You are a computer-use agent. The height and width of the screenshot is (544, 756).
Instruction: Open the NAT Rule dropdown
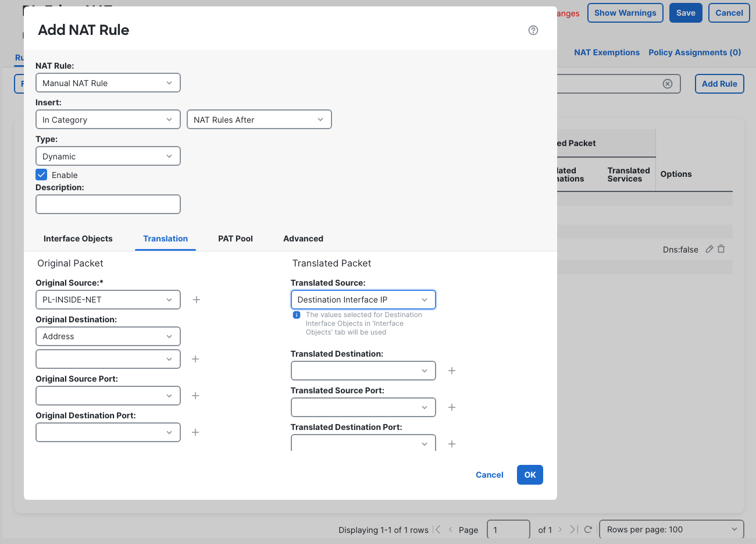point(108,83)
